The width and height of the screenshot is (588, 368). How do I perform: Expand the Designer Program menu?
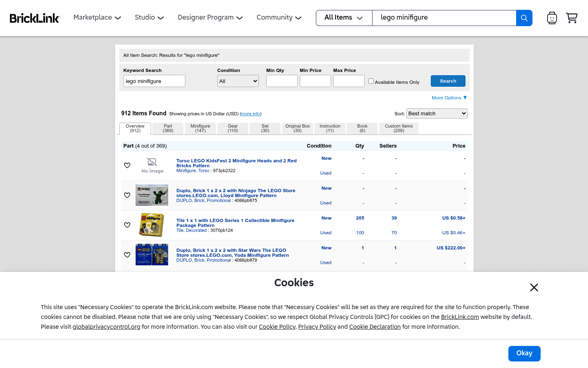210,18
